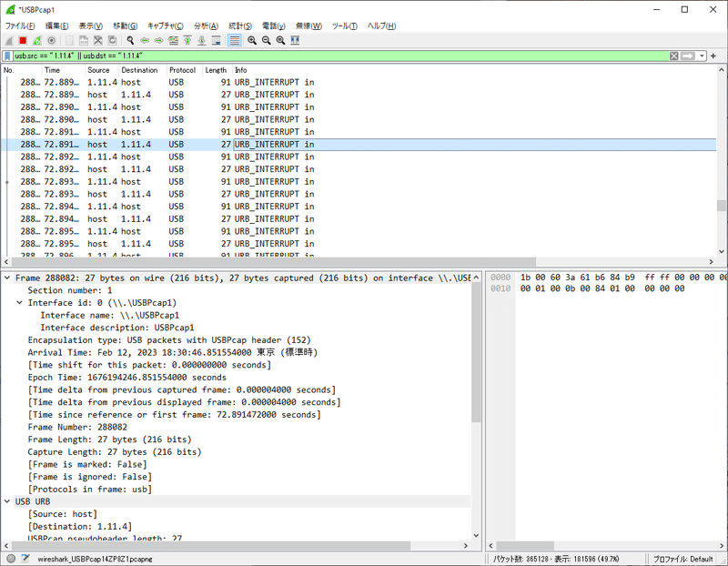Sort by the Source column header
Viewport: 728px width, 566px height.
pos(102,70)
